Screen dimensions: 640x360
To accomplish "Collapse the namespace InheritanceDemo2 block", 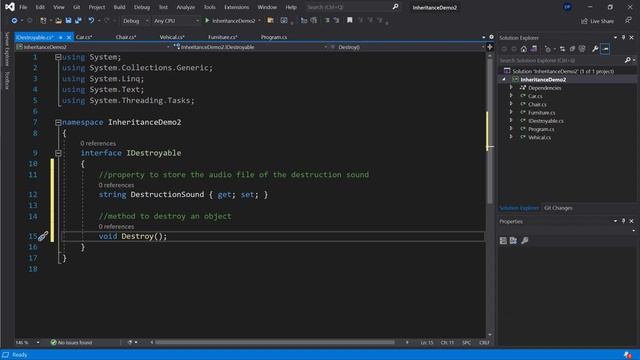I will 58,122.
